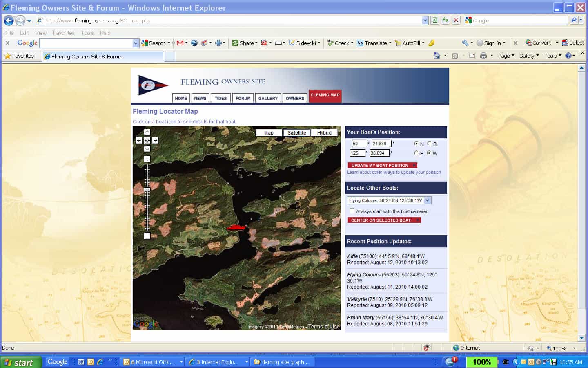The width and height of the screenshot is (588, 368).
Task: Click the page scrollbar down arrow
Action: (582, 338)
